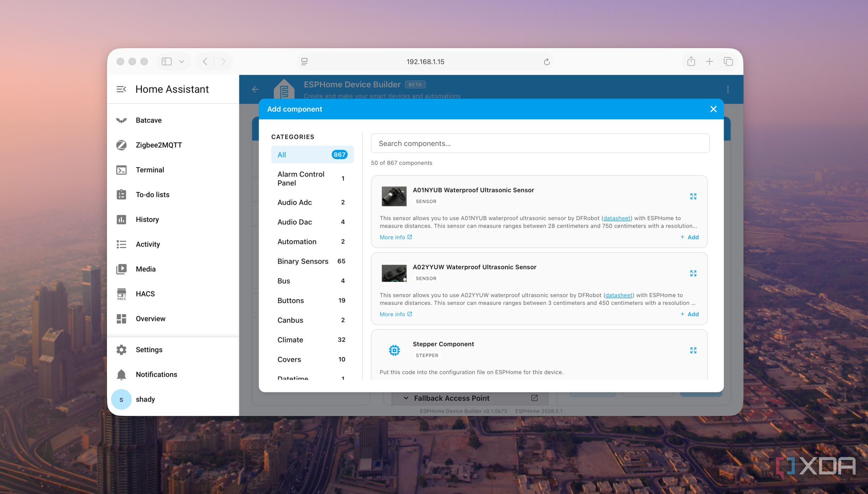Open the Notifications panel

click(173, 374)
